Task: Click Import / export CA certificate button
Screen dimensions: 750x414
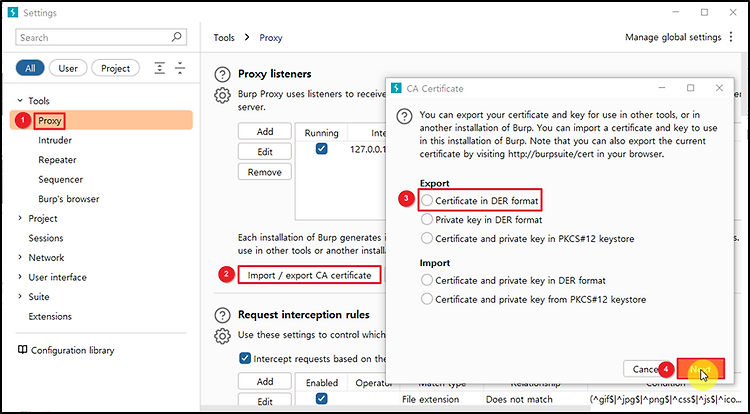Action: coord(309,275)
